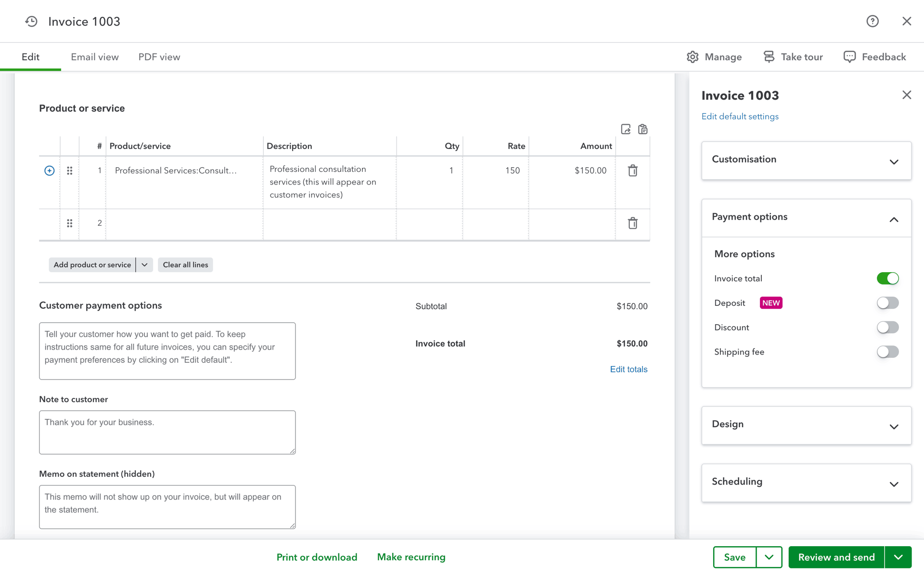Collapse the Payment options section
This screenshot has height=578, width=924.
(x=806, y=218)
